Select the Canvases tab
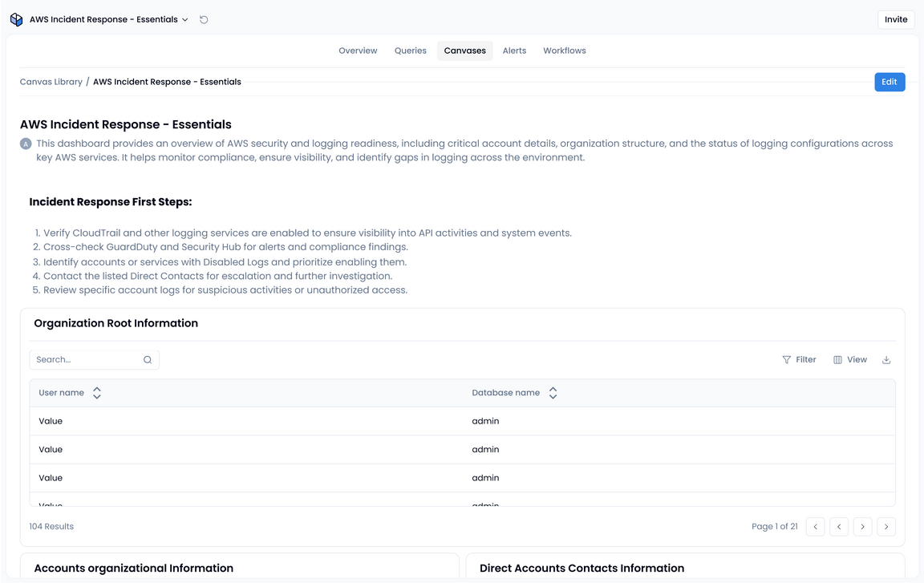Viewport: 924px width, 583px height. pyautogui.click(x=465, y=51)
